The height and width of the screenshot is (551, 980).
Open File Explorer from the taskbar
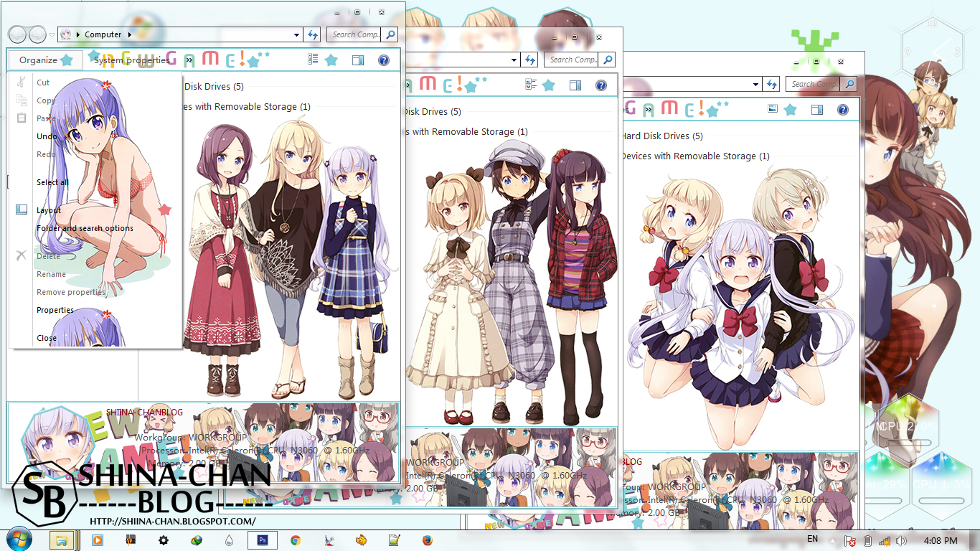[x=62, y=540]
